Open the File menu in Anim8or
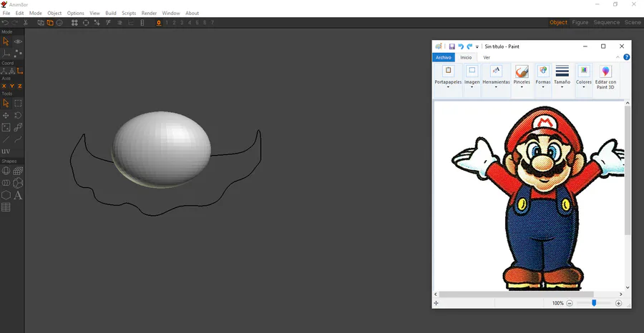Image resolution: width=644 pixels, height=333 pixels. 6,13
